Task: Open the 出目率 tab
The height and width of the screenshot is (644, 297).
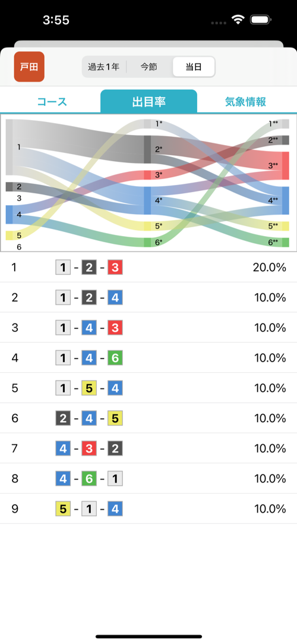Action: pos(148,102)
